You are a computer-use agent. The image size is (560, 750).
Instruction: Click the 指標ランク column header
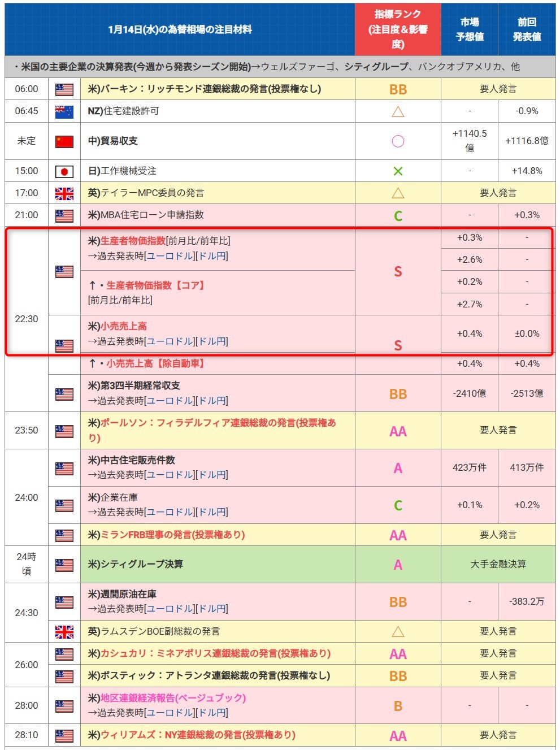pyautogui.click(x=398, y=29)
